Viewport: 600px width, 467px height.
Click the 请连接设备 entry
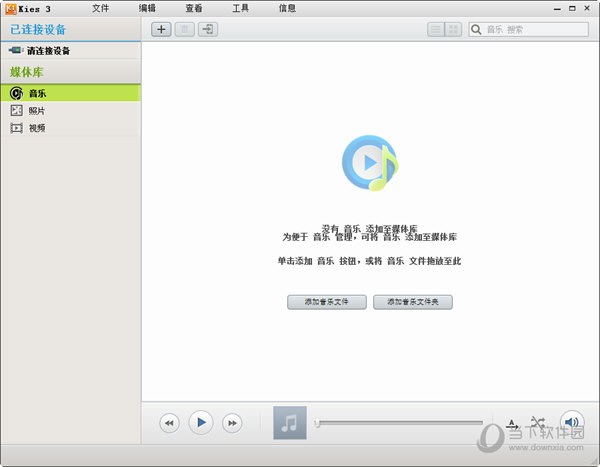point(71,51)
